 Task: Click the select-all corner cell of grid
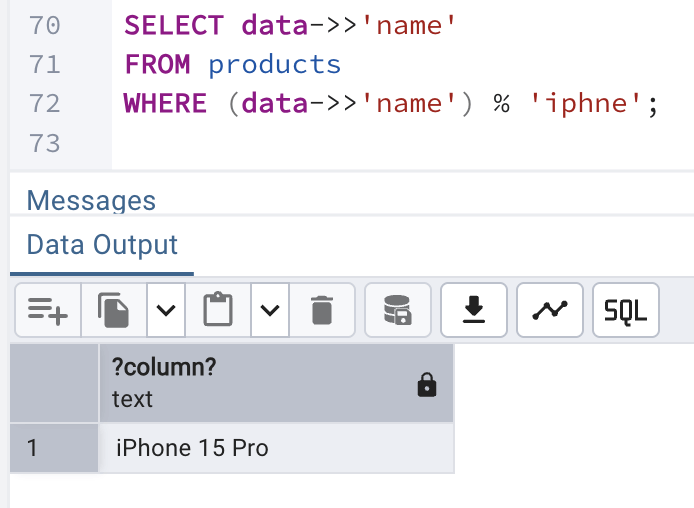[54, 383]
